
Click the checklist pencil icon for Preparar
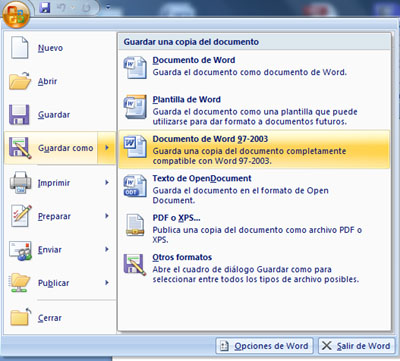click(21, 216)
